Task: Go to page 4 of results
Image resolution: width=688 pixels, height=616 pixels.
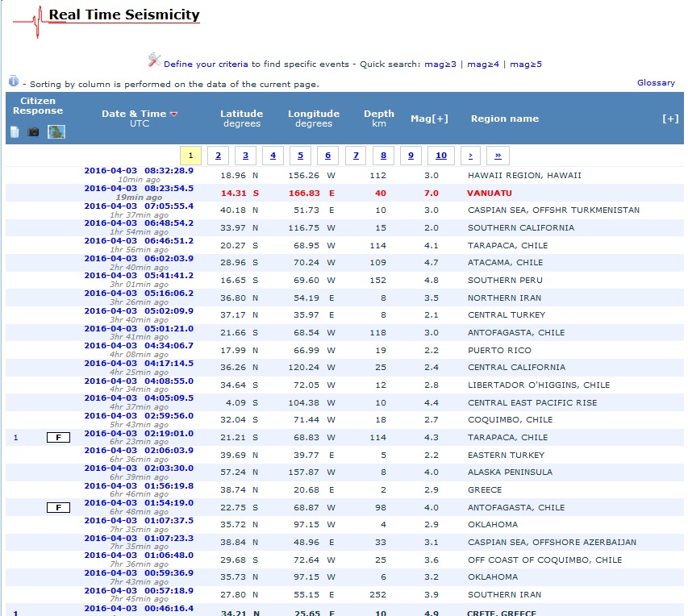Action: pos(273,156)
